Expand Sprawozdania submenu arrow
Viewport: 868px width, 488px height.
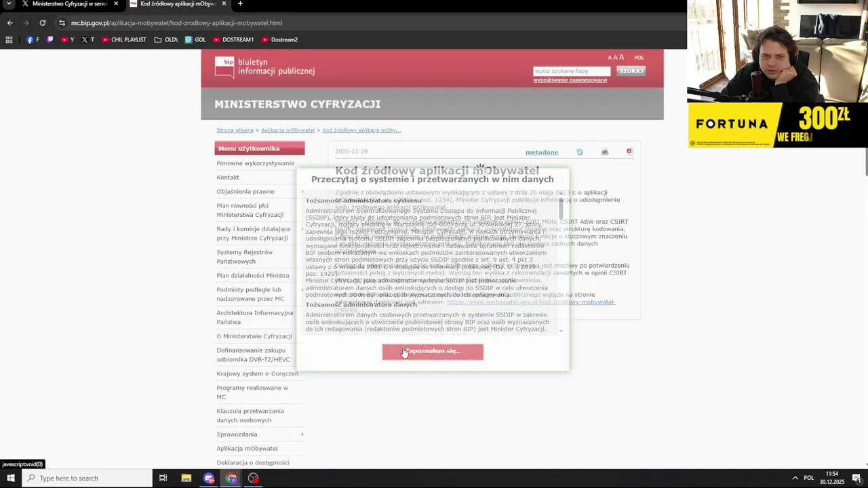click(x=302, y=434)
